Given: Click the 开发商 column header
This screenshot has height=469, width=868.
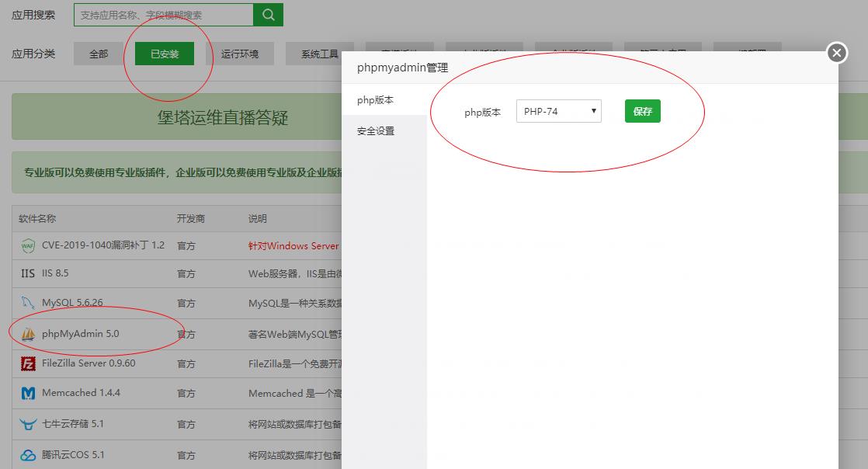Looking at the screenshot, I should [190, 219].
